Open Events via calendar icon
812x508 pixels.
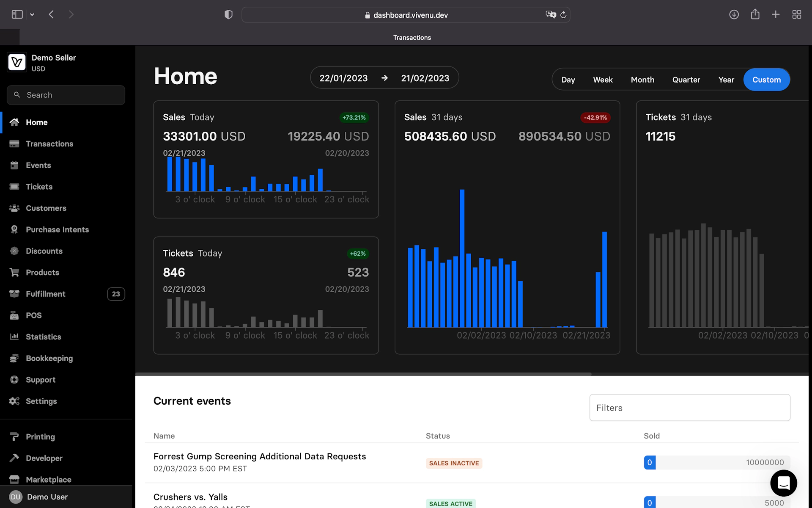[14, 165]
